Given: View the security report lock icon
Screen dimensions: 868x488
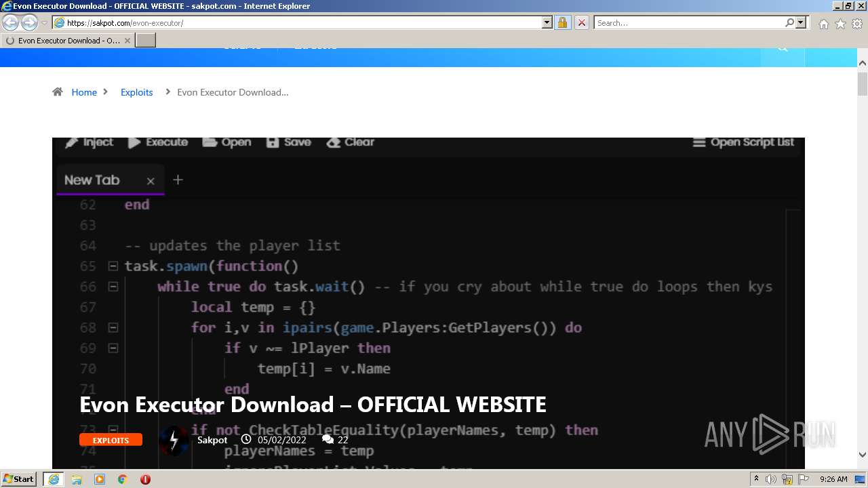Looking at the screenshot, I should click(562, 22).
